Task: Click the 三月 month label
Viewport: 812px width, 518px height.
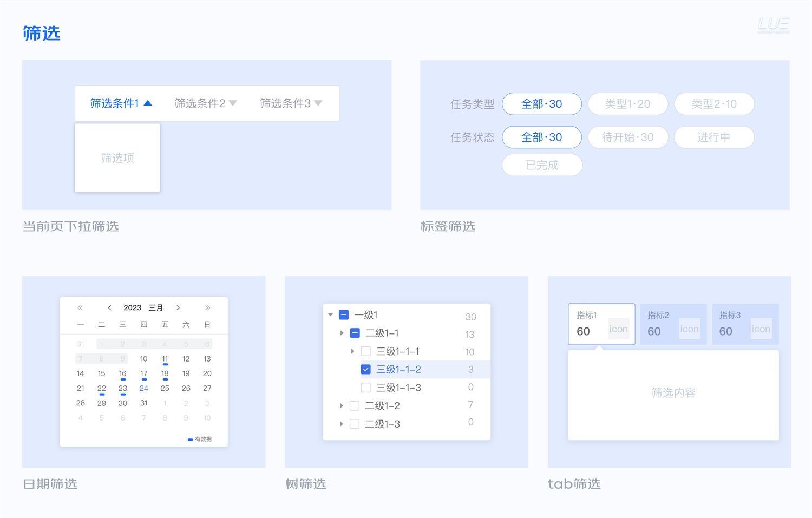Action: pyautogui.click(x=156, y=307)
